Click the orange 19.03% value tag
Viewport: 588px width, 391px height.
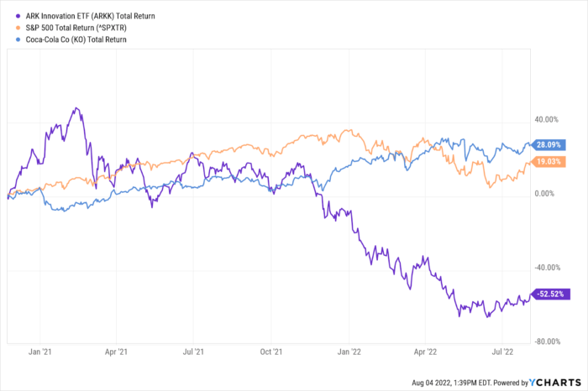pyautogui.click(x=550, y=161)
